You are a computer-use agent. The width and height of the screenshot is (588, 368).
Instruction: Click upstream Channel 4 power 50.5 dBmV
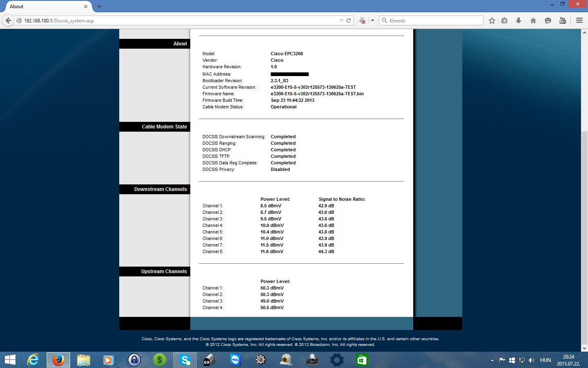272,307
